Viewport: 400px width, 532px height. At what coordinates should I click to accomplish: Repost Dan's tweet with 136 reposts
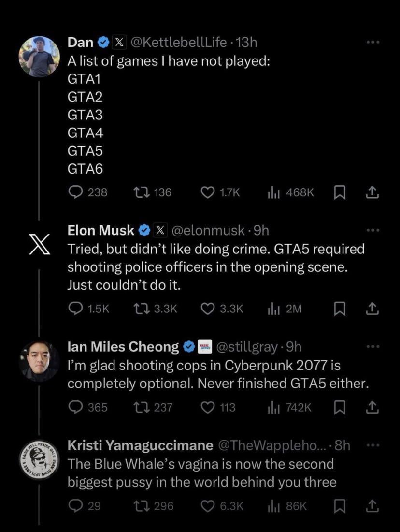coord(141,192)
